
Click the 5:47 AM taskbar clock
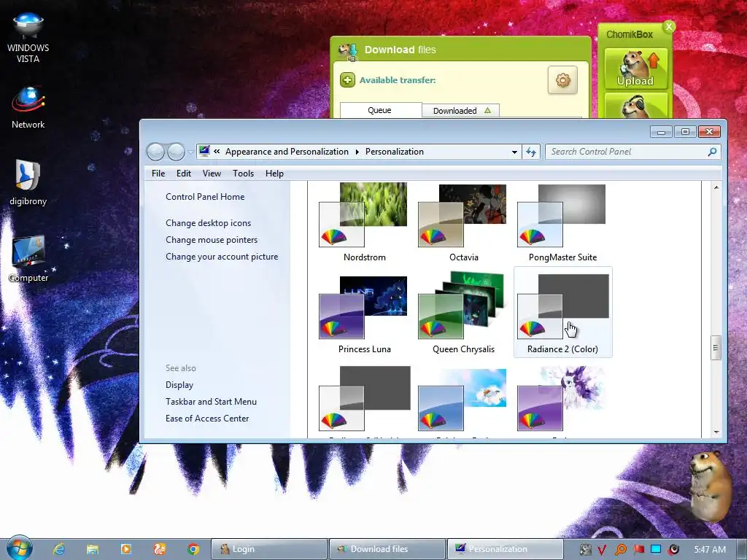[x=710, y=550]
